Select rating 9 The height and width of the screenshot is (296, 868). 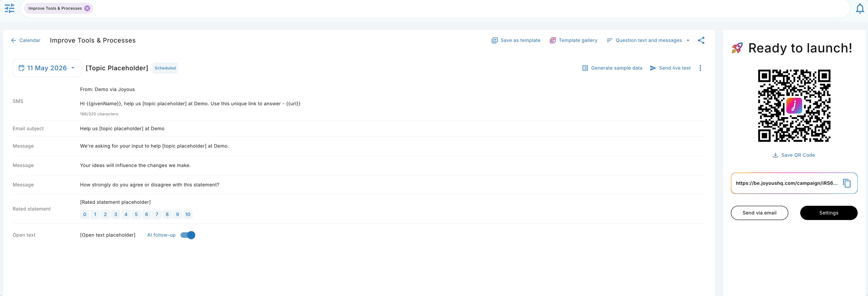[x=178, y=214]
